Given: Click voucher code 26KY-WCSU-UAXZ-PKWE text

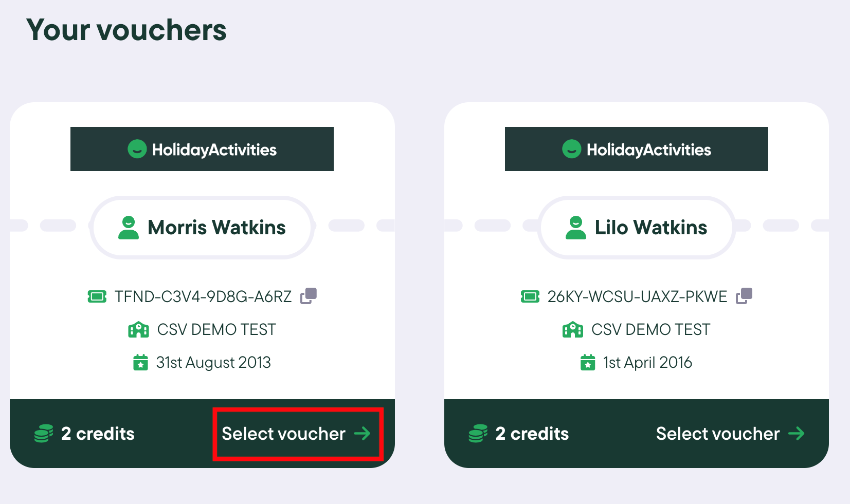Looking at the screenshot, I should [637, 296].
